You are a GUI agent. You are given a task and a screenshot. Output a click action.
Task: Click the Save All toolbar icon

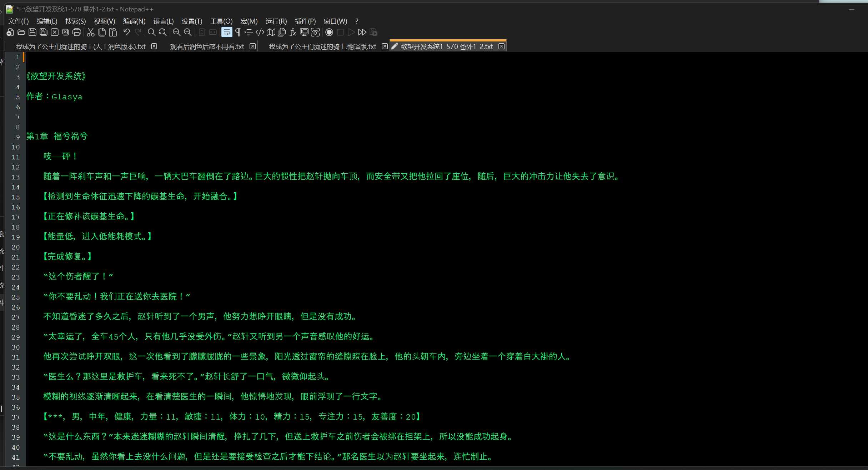[44, 33]
